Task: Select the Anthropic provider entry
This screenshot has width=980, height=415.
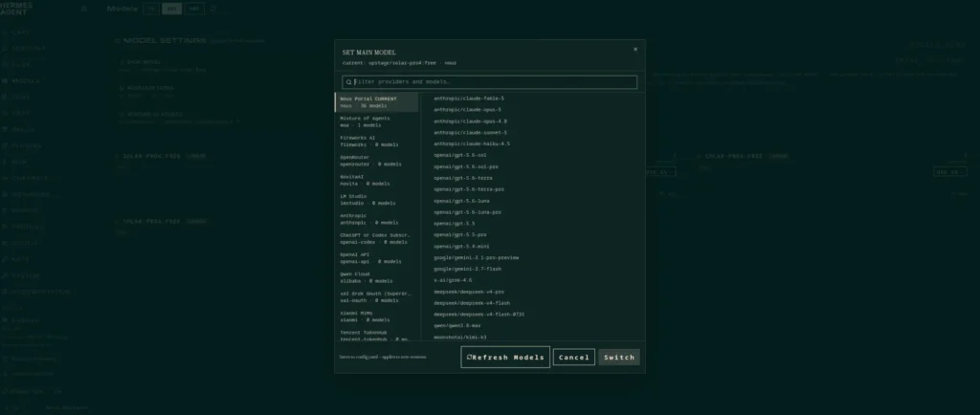Action: click(x=376, y=219)
